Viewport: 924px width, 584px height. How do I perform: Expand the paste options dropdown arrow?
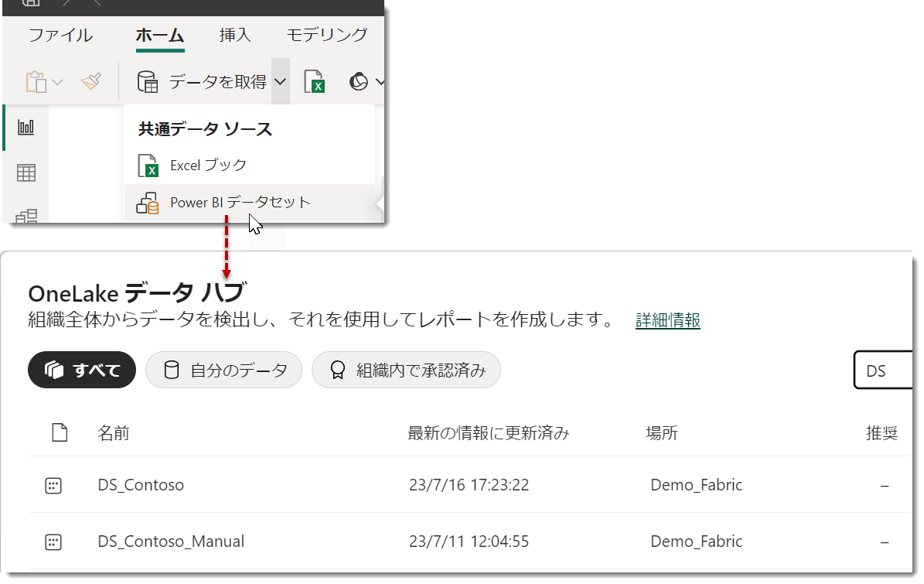(x=57, y=82)
